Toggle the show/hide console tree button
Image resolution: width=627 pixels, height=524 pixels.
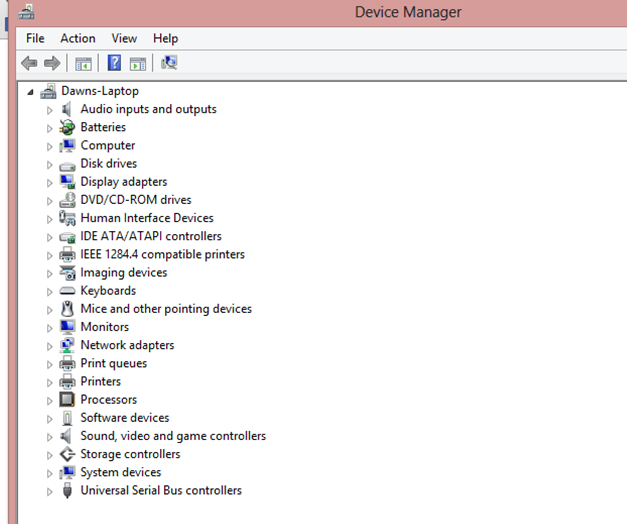pos(84,63)
